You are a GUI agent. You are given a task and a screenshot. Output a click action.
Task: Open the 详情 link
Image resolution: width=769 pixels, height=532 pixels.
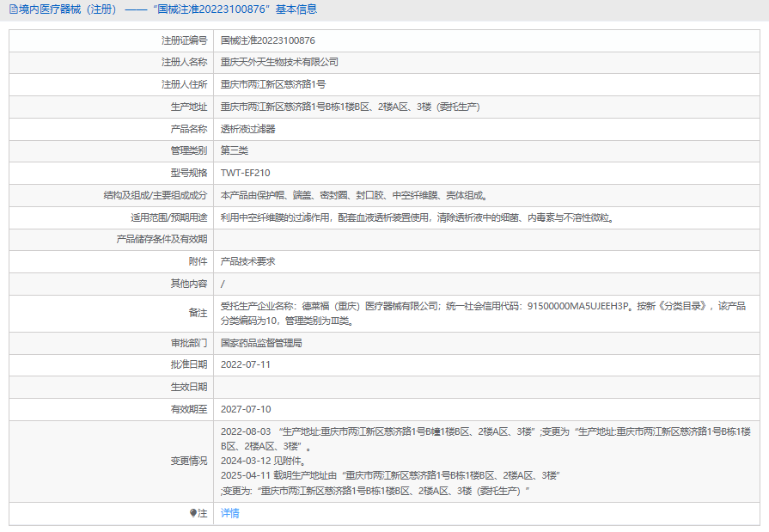[230, 513]
